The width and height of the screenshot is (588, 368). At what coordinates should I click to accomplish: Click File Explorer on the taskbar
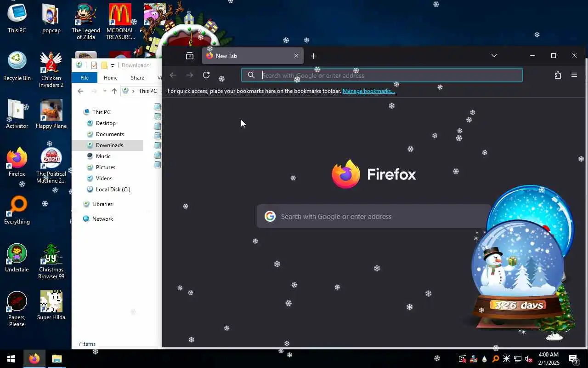click(x=57, y=359)
